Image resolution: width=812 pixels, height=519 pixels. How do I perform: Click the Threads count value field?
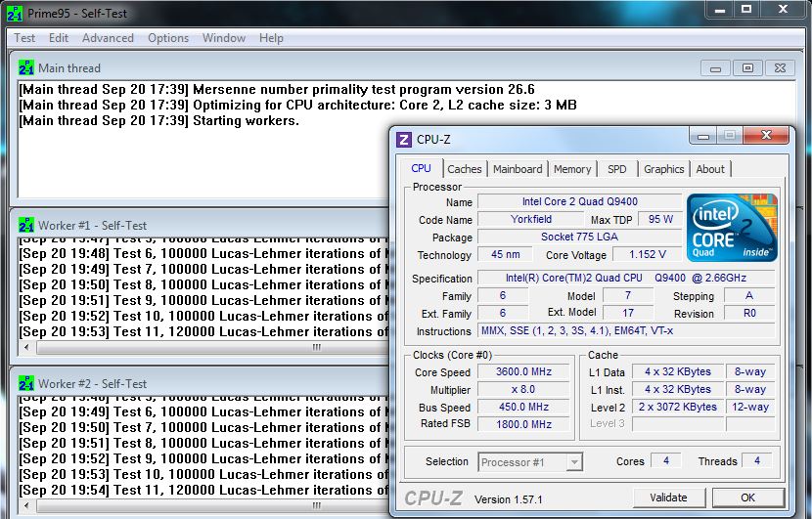pyautogui.click(x=757, y=460)
